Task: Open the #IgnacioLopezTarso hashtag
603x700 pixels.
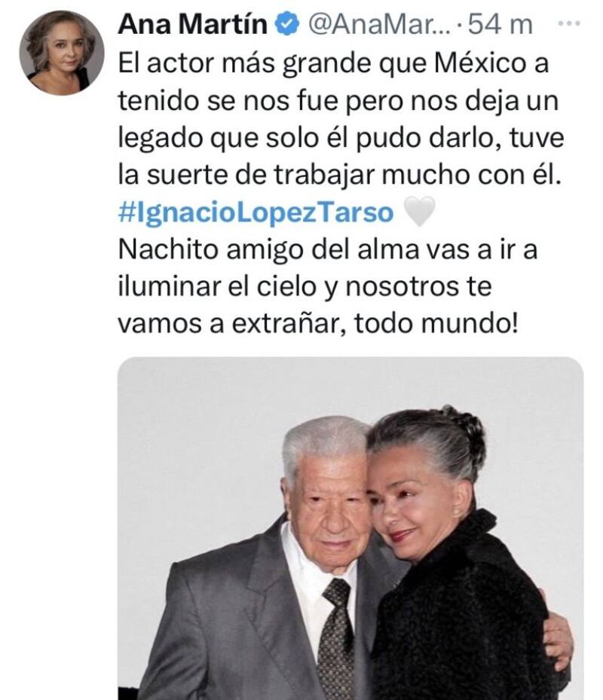Action: 256,212
